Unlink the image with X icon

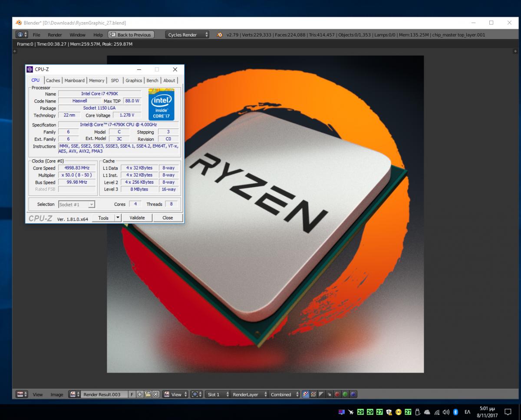pyautogui.click(x=155, y=394)
